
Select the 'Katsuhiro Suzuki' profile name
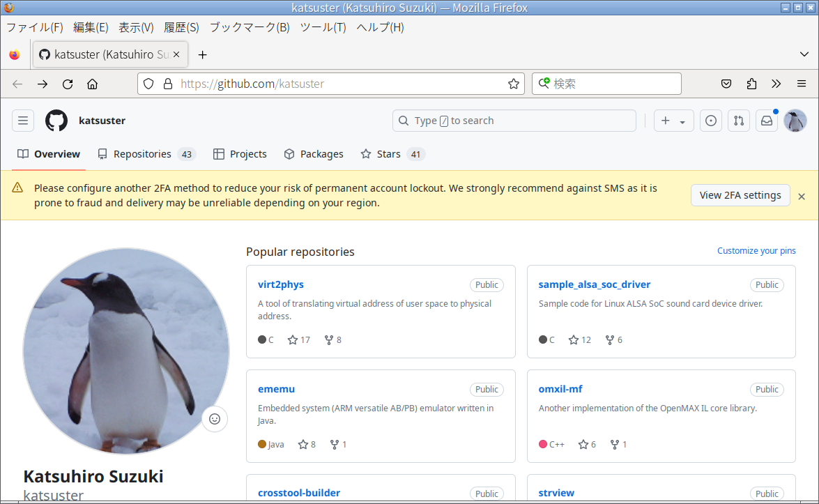coord(93,476)
